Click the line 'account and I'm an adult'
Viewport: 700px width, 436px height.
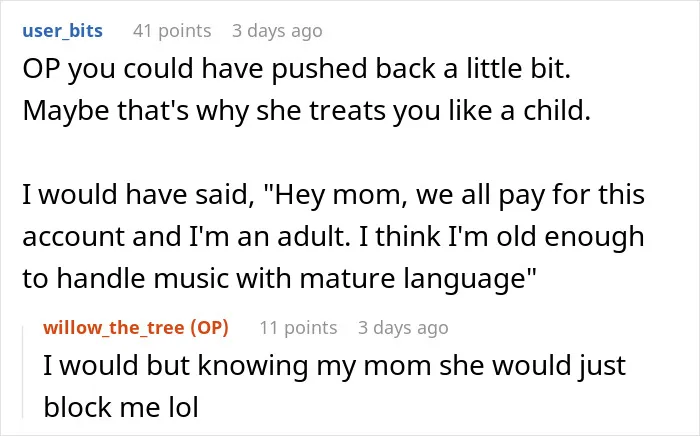coord(333,237)
